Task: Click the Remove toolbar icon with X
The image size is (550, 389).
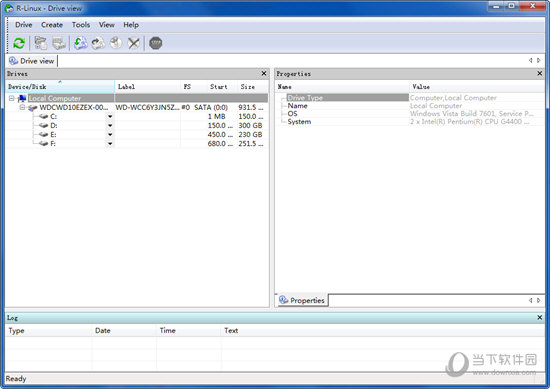Action: 134,43
